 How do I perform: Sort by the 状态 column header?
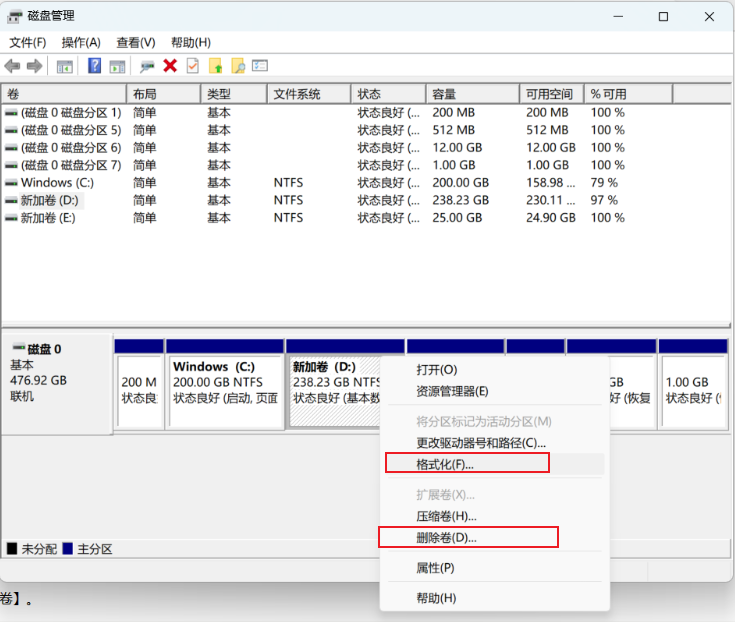tap(389, 94)
